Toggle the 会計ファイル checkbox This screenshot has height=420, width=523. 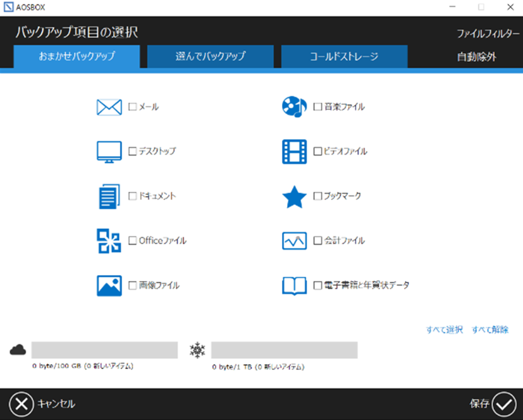pyautogui.click(x=317, y=240)
